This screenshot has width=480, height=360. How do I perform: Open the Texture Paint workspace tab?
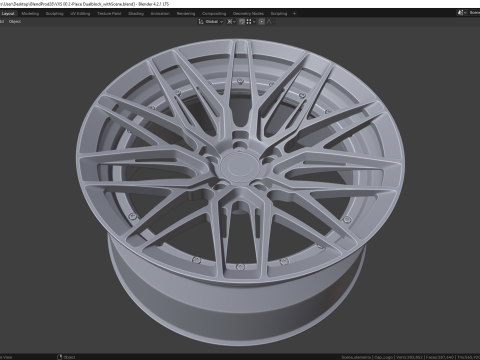[109, 13]
